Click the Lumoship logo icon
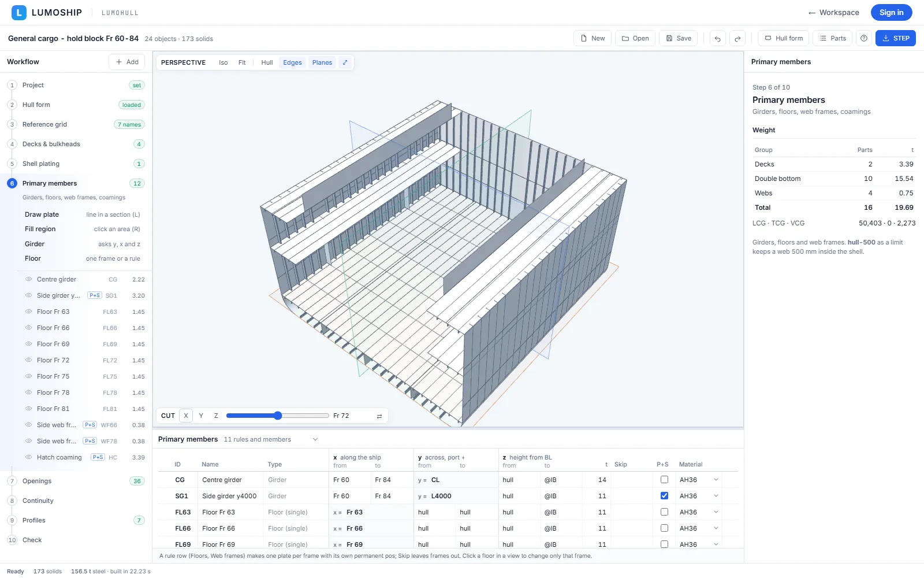The height and width of the screenshot is (578, 924). (19, 12)
